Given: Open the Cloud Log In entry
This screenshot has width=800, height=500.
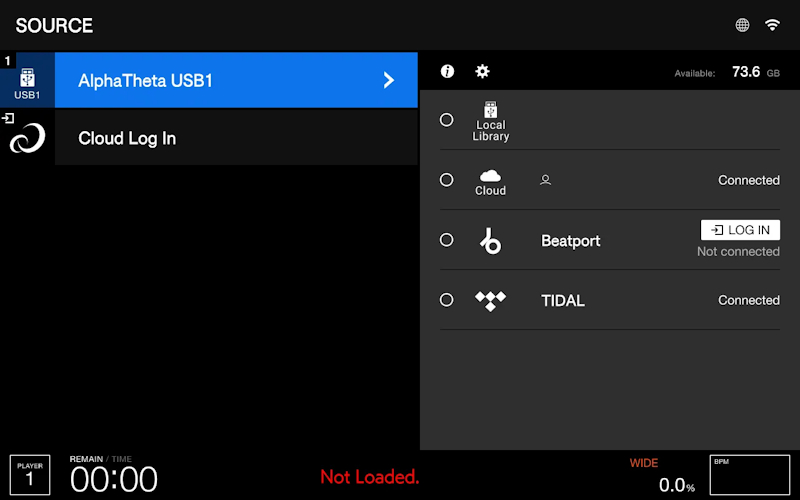Looking at the screenshot, I should point(236,138).
